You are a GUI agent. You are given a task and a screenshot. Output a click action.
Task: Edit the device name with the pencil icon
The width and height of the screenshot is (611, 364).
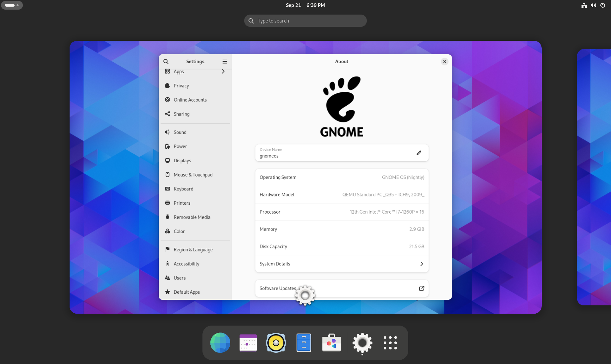click(x=419, y=153)
